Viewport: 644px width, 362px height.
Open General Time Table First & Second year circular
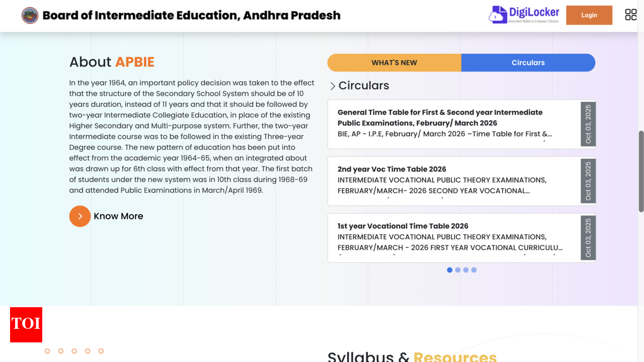click(x=440, y=118)
